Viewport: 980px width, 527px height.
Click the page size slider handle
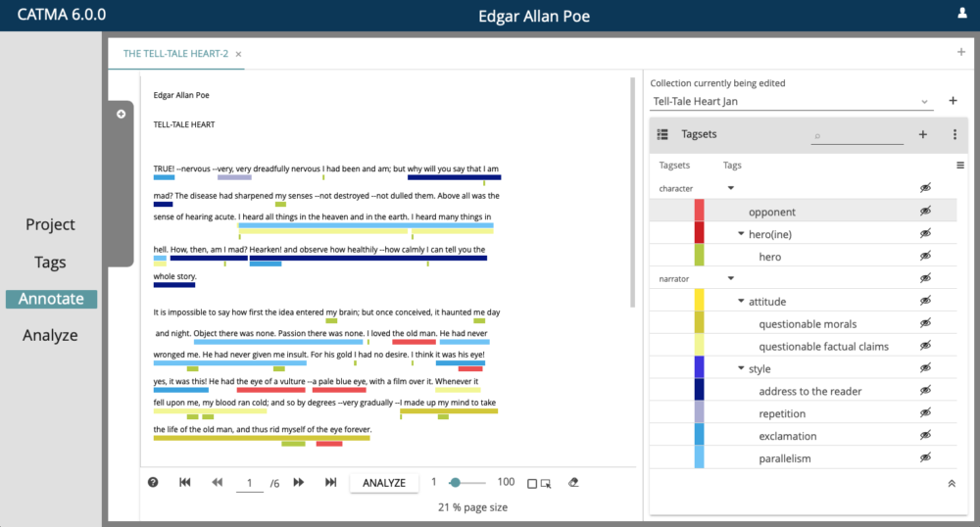(x=455, y=482)
